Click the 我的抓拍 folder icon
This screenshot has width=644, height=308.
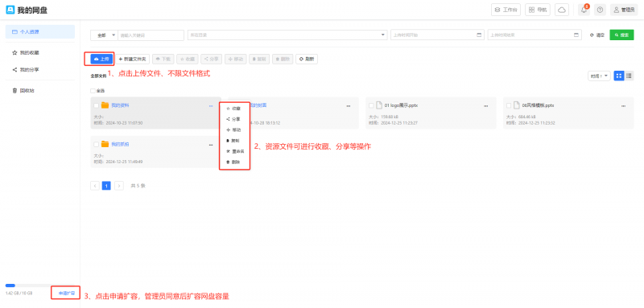pos(105,145)
